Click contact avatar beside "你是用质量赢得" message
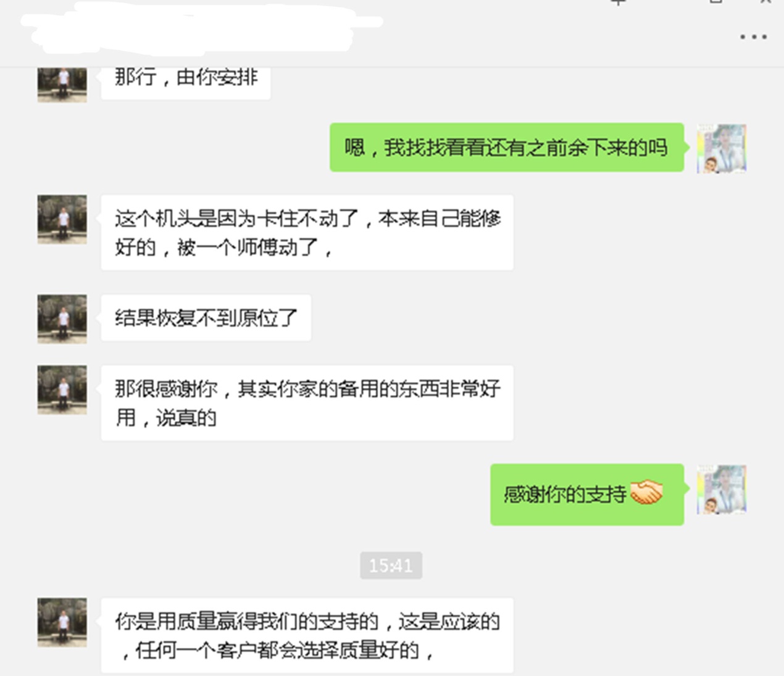This screenshot has height=676, width=784. [x=62, y=622]
